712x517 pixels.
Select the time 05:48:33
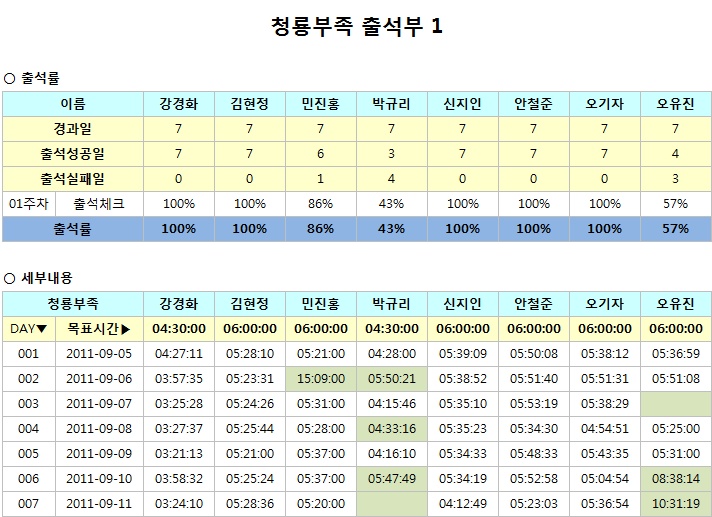click(x=534, y=453)
